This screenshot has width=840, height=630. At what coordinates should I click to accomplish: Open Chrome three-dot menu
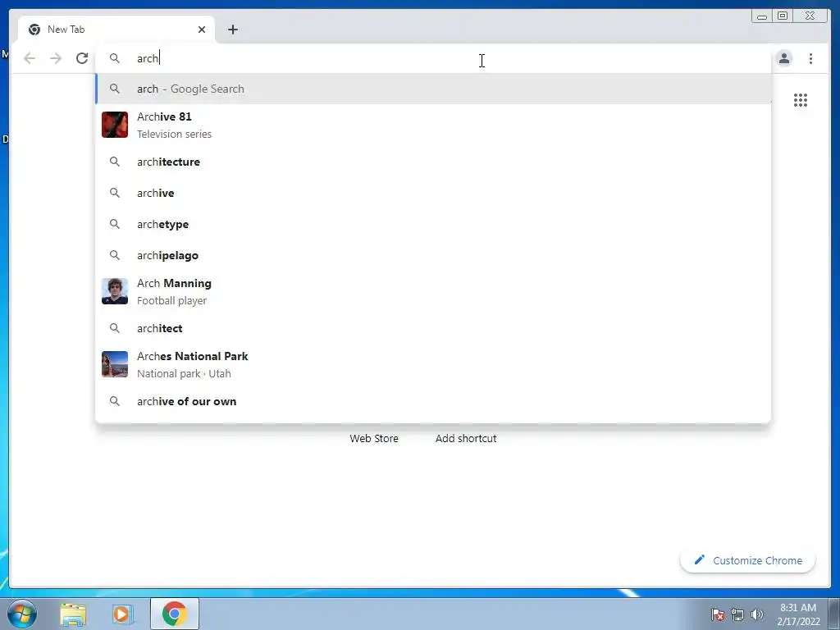tap(811, 58)
